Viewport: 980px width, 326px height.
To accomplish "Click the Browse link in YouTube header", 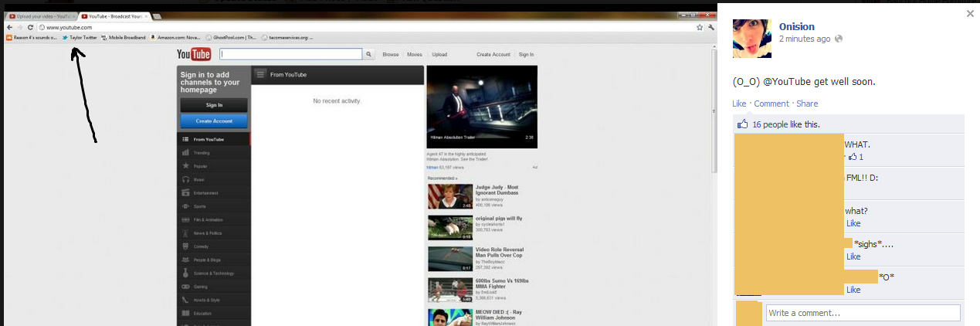I will [391, 55].
